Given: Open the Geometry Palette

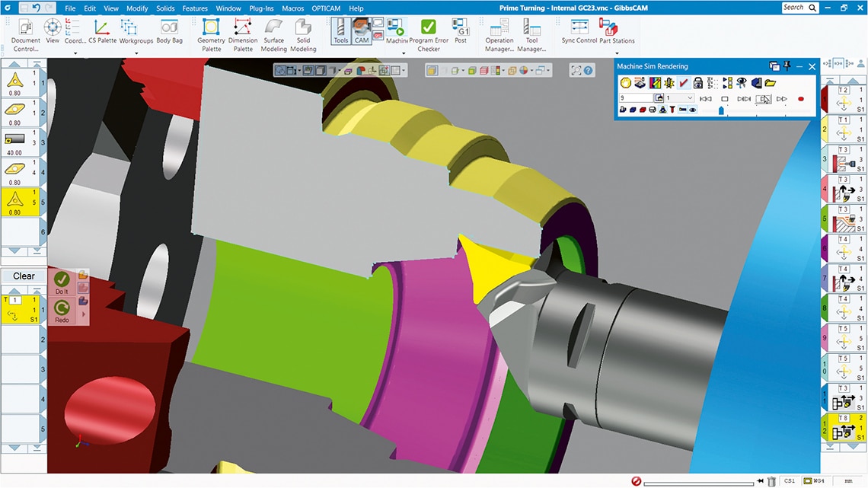Looking at the screenshot, I should (211, 34).
